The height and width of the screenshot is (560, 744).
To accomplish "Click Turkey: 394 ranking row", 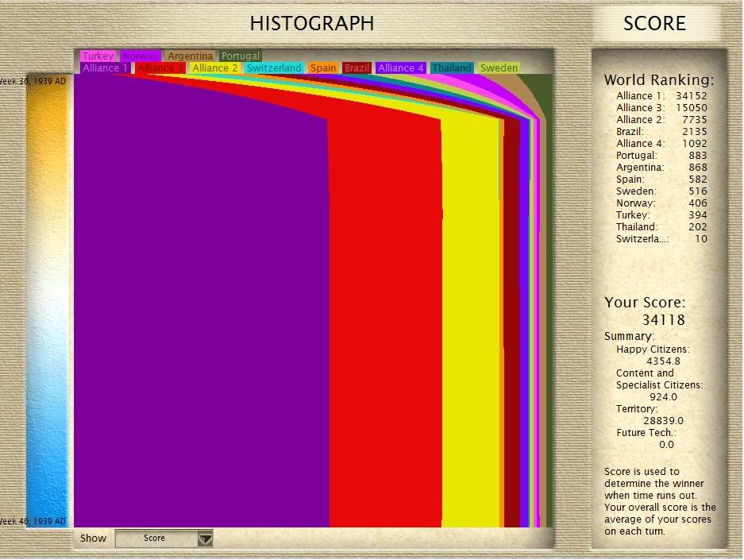I will pyautogui.click(x=661, y=215).
